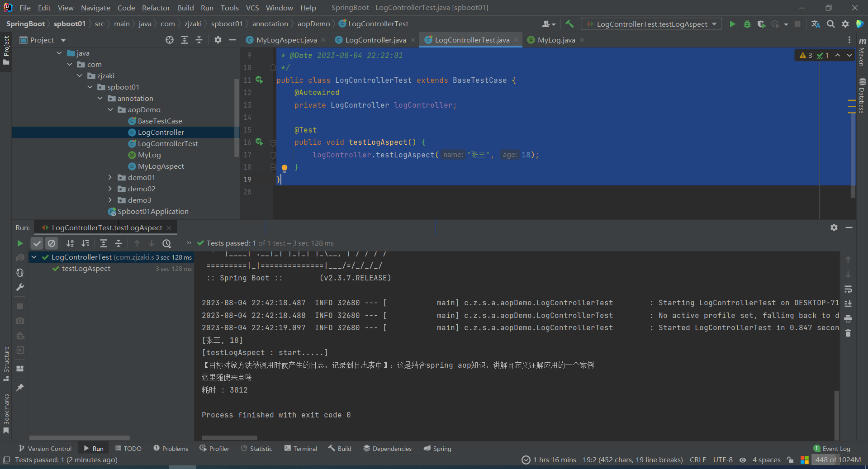Open the Spring tool window
Image resolution: width=868 pixels, height=469 pixels.
pyautogui.click(x=437, y=449)
